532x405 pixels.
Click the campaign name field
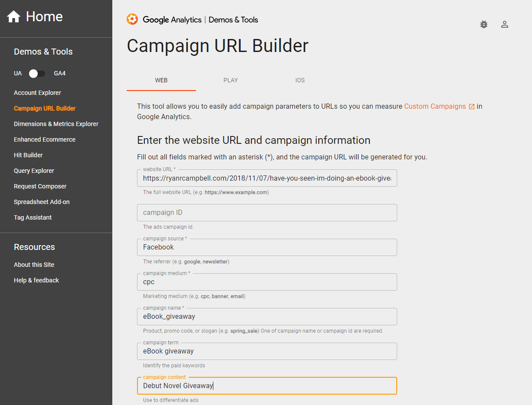pos(267,317)
